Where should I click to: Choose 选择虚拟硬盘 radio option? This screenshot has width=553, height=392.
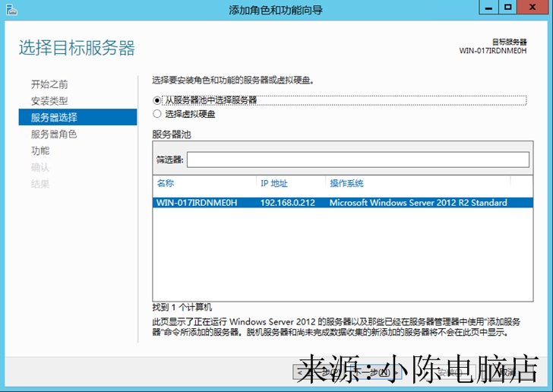(157, 114)
